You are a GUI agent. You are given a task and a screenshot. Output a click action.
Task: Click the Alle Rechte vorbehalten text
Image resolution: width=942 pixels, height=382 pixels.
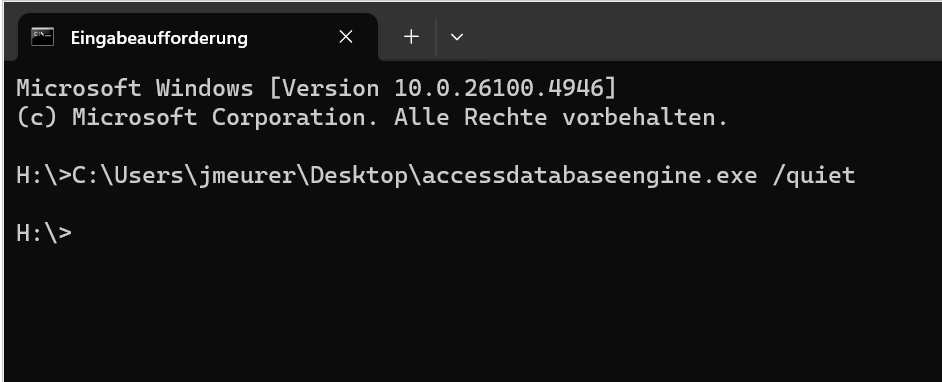click(x=561, y=117)
